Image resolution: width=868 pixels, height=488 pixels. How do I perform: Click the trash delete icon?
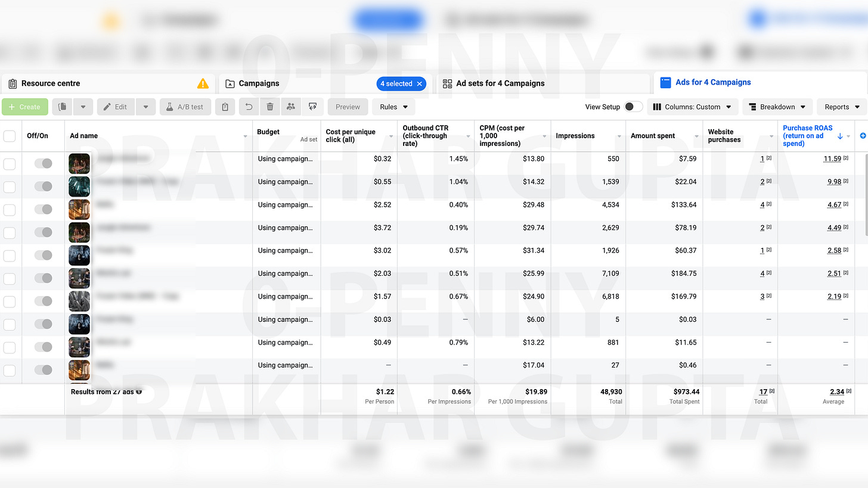pos(270,107)
